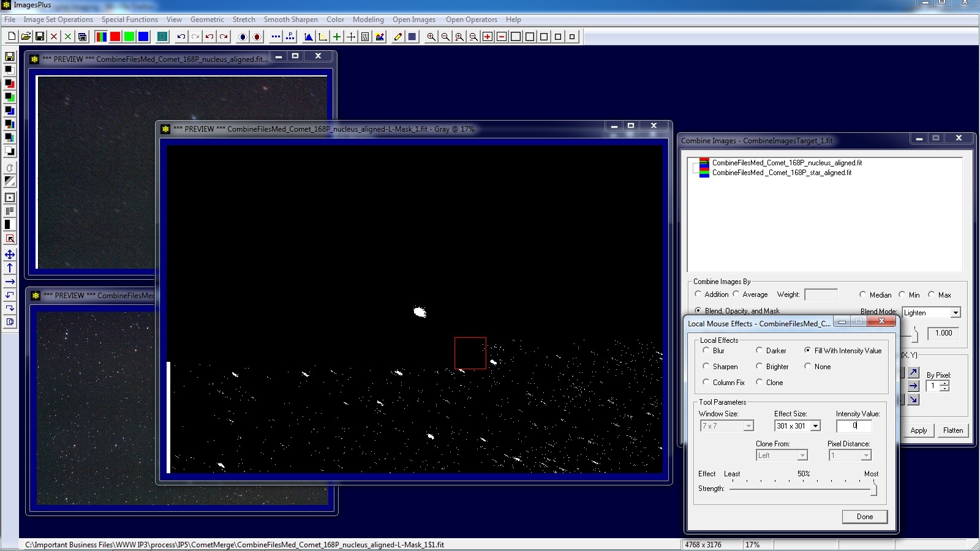Click Done in Local Mouse Effects
The height and width of the screenshot is (551, 980).
865,517
